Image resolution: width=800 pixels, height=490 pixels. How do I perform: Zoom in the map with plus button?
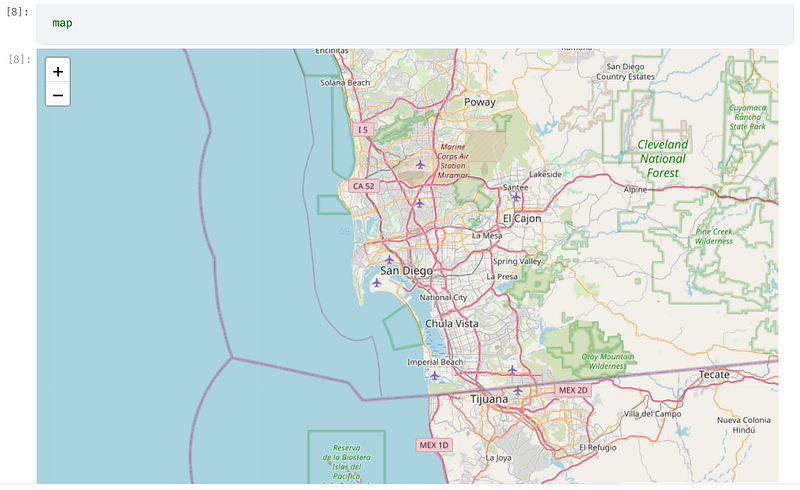58,71
